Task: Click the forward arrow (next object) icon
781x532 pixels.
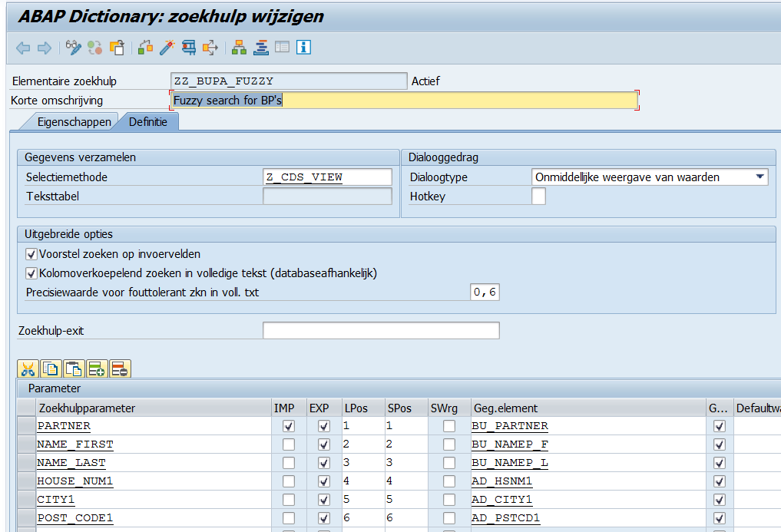Action: (45, 48)
